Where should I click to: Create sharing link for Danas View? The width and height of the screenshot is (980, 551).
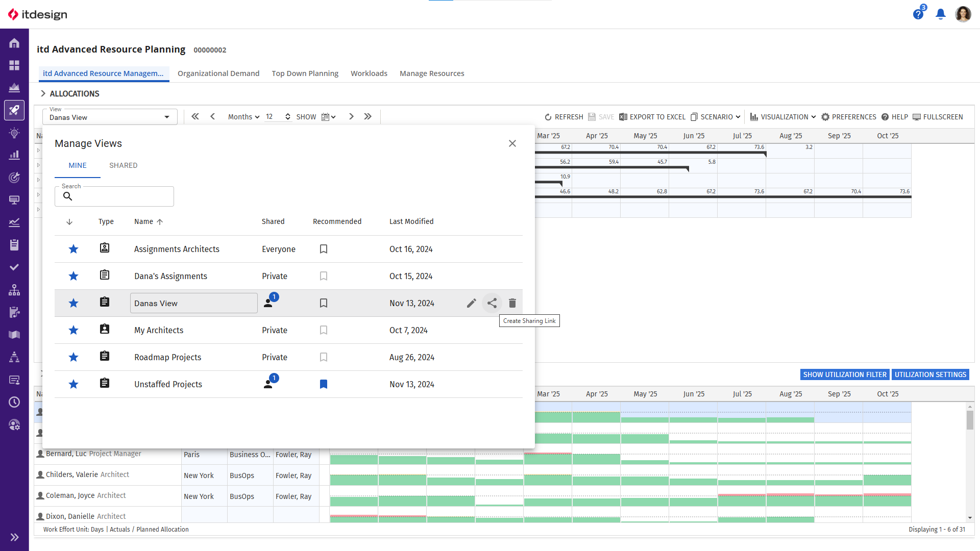[492, 303]
